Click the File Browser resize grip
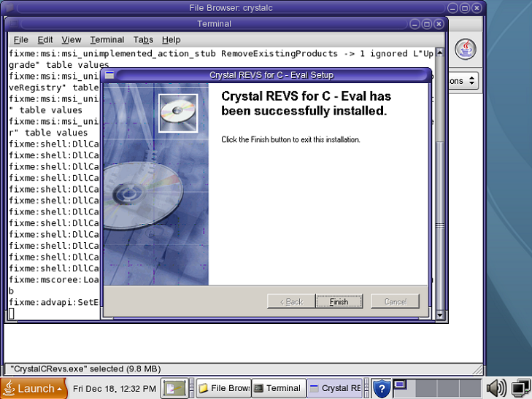Viewport: 532px width, 399px height. coord(478,369)
